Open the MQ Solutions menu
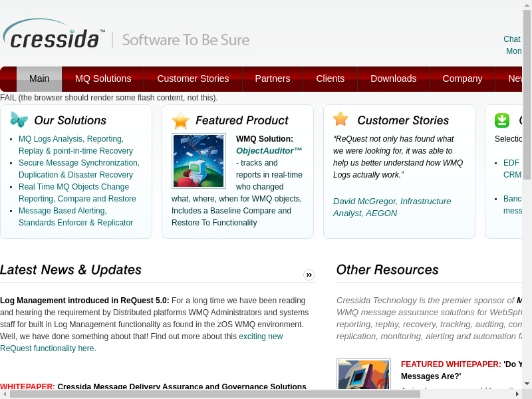Image resolution: width=532 pixels, height=399 pixels. 103,78
